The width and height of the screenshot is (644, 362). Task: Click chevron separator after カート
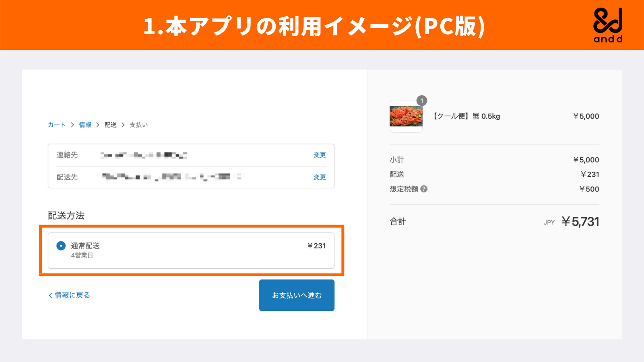click(x=72, y=125)
